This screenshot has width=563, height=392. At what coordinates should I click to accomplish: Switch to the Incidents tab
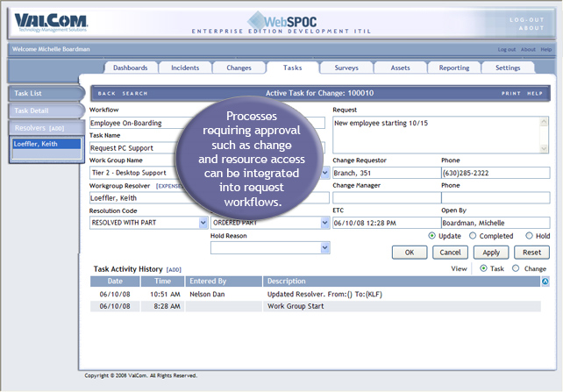click(185, 68)
